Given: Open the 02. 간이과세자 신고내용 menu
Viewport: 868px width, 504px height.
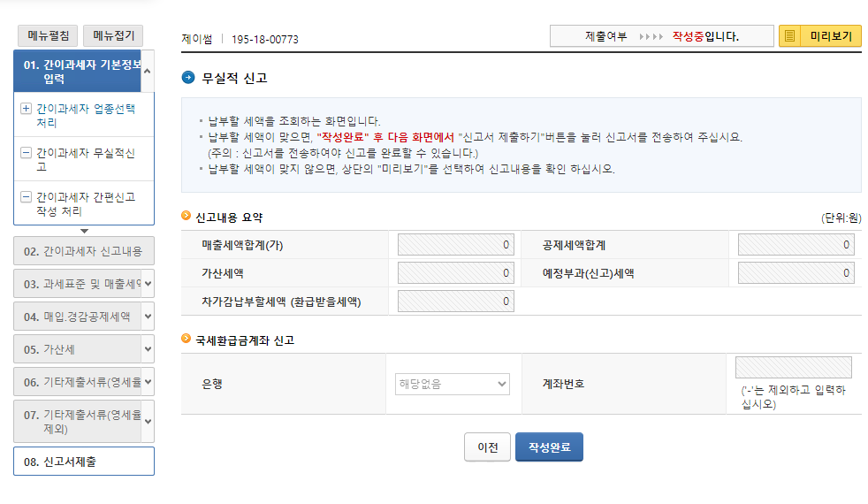Looking at the screenshot, I should pos(84,251).
